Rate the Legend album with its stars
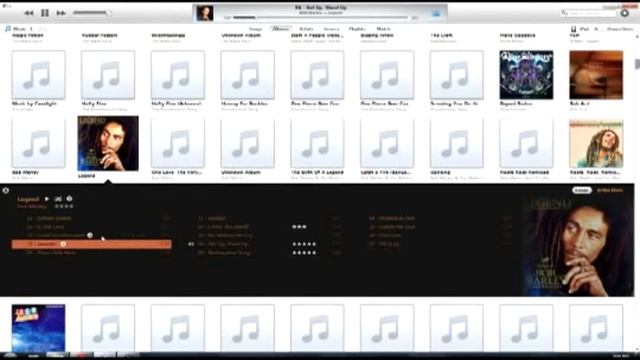Screen dimensions: 640x360 (64, 207)
